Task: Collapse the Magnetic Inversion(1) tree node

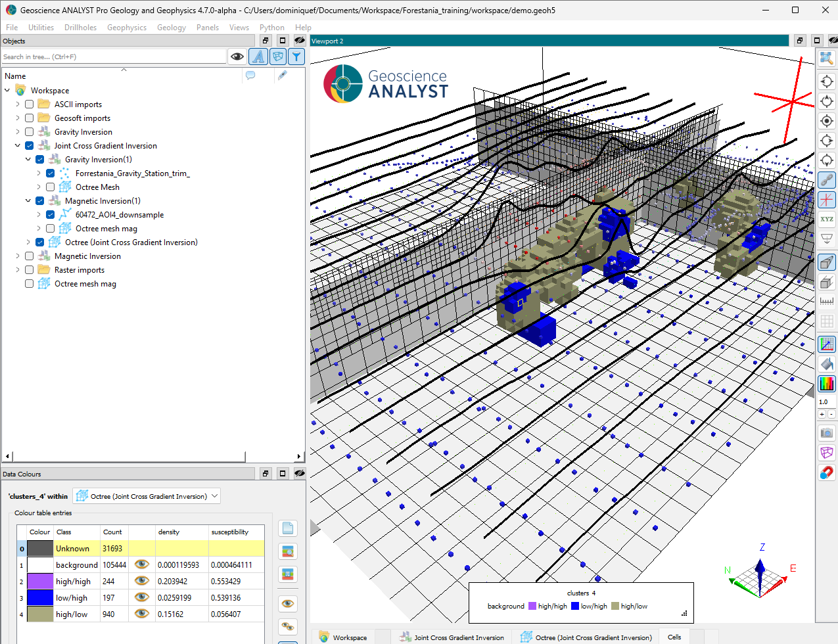Action: 28,201
